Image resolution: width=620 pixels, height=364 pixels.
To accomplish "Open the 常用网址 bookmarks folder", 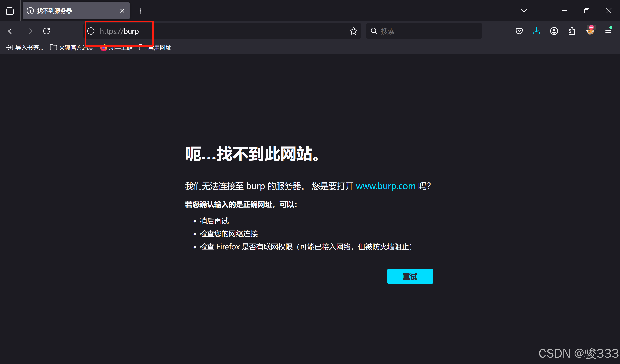I will pyautogui.click(x=155, y=47).
